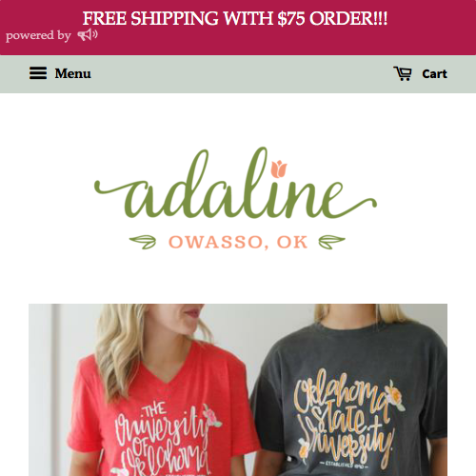This screenshot has height=476, width=476.
Task: Open the Cart link text
Action: 434,74
